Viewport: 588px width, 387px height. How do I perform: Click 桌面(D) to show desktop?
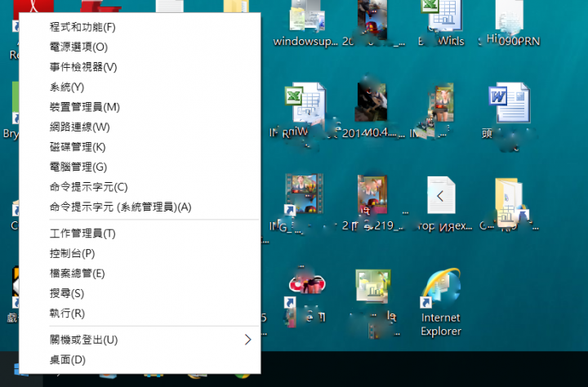140,359
